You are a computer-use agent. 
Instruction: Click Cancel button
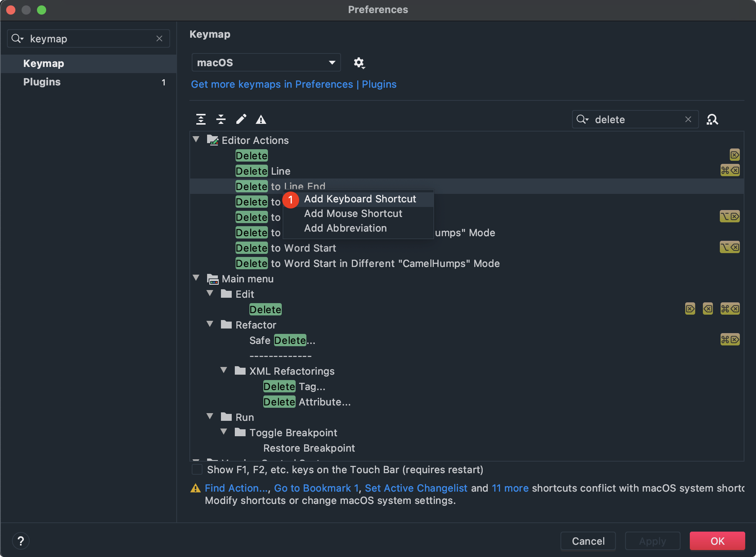(x=588, y=541)
